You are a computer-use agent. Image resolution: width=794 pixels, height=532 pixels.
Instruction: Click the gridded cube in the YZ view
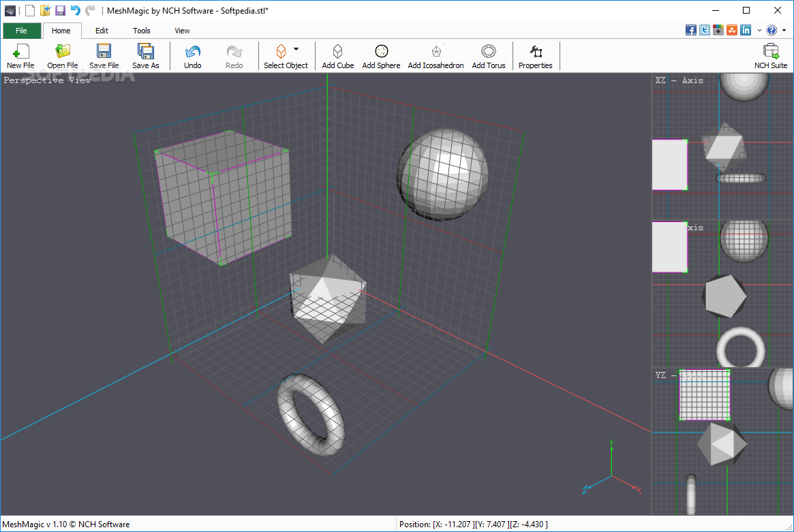click(704, 395)
